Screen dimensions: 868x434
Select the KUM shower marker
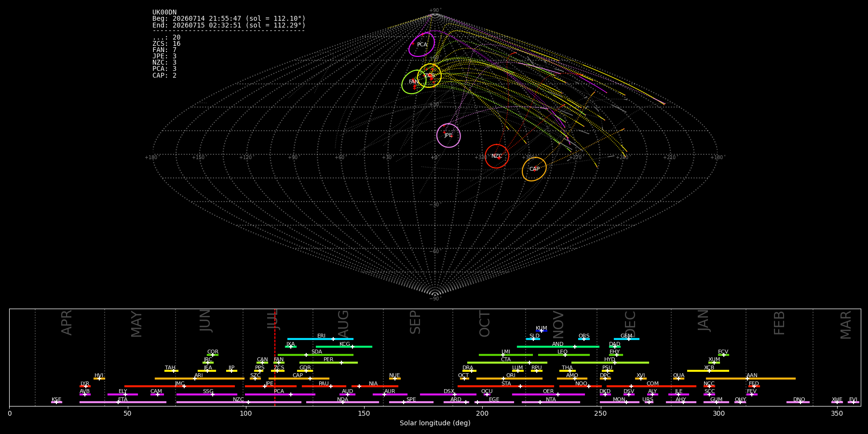[542, 331]
